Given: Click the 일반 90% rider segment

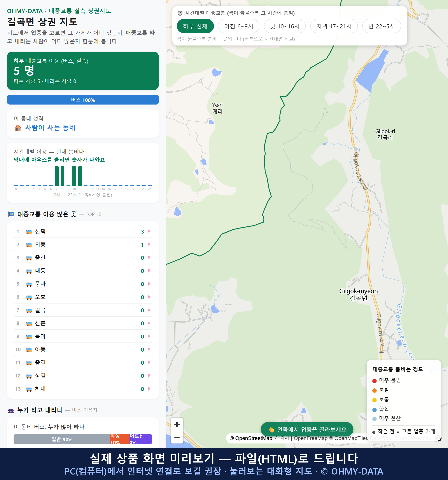Looking at the screenshot, I should click(x=62, y=439).
